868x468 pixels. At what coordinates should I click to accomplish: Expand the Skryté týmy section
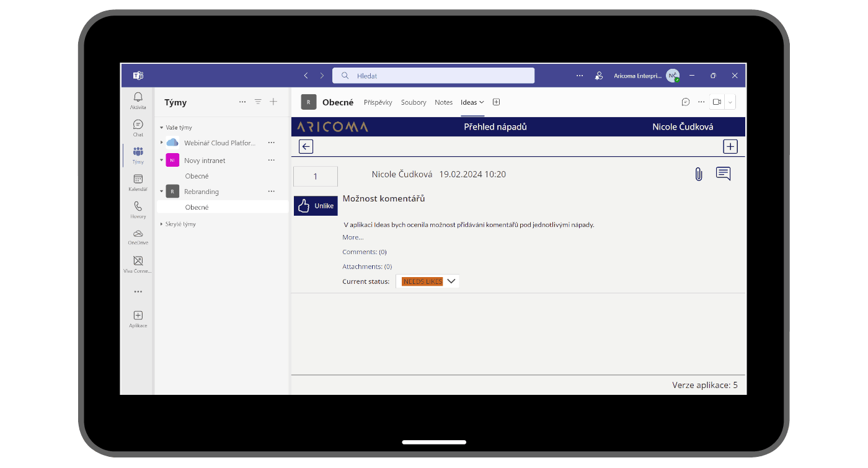162,224
